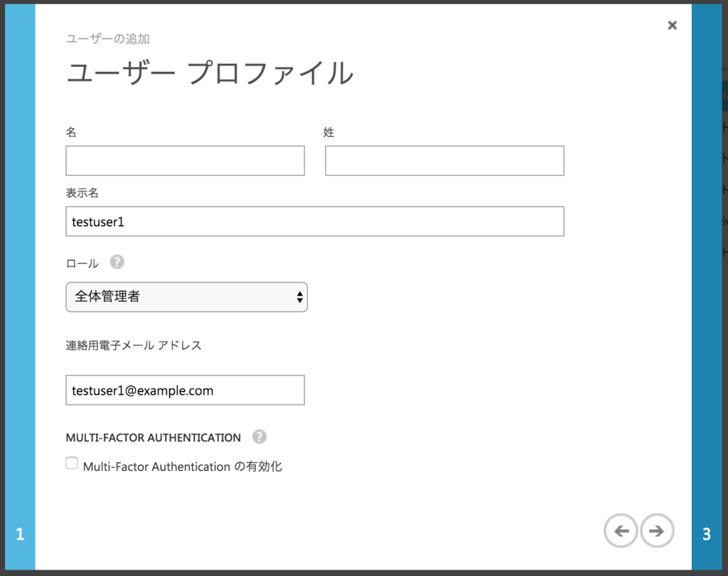728x576 pixels.
Task: Click the email field with testuser1@example.com
Action: tap(186, 390)
